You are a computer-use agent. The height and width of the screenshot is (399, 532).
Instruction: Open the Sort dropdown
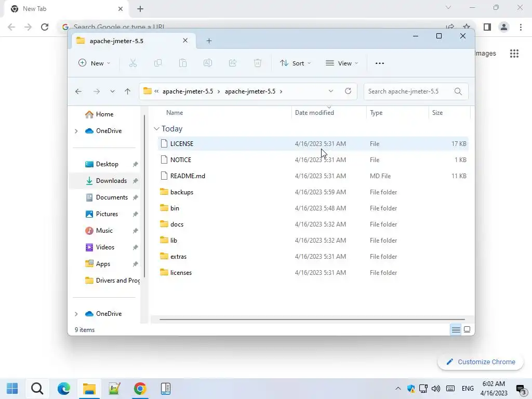(x=295, y=63)
